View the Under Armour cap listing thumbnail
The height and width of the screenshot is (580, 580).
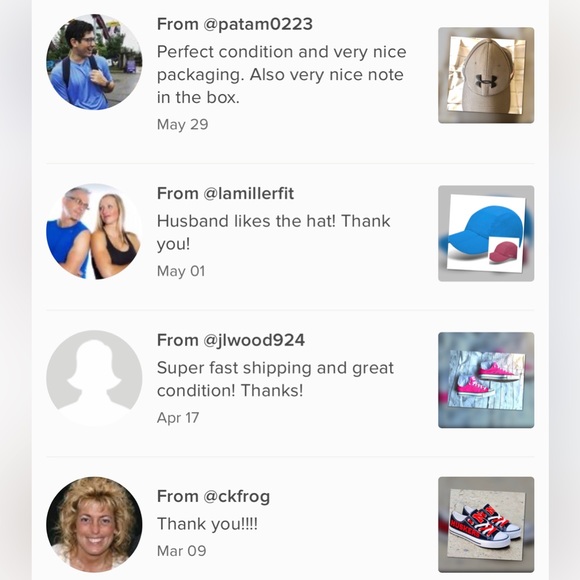[x=486, y=75]
